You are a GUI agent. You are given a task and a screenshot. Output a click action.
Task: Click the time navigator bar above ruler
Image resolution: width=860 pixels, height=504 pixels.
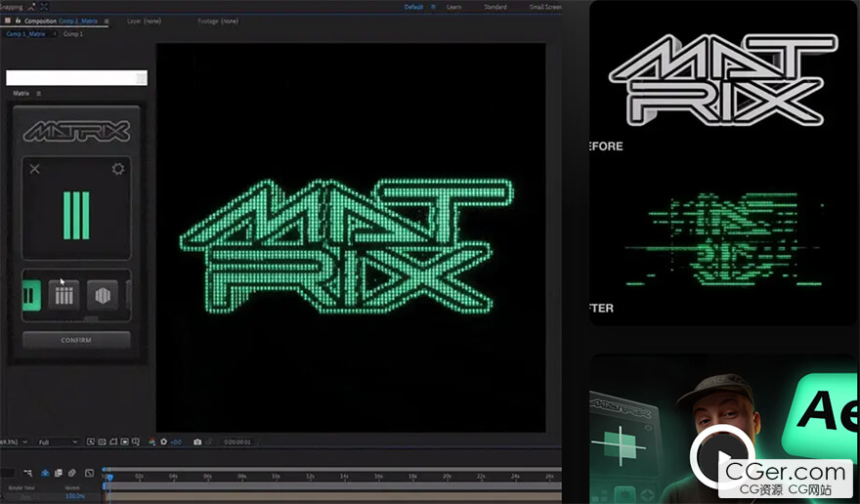(x=332, y=470)
